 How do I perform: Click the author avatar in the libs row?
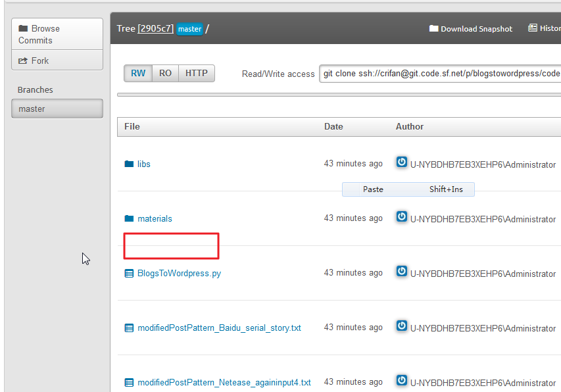tap(401, 162)
